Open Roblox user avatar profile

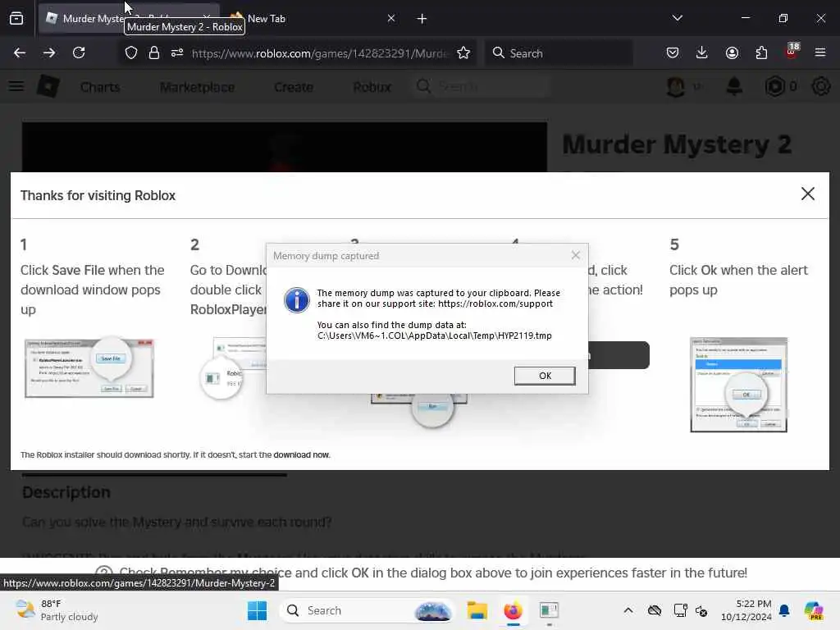[676, 86]
